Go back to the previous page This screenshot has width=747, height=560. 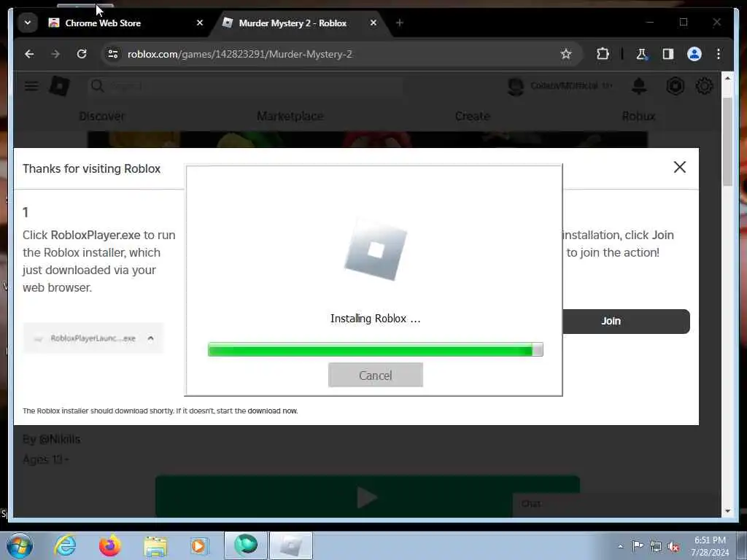pos(29,54)
